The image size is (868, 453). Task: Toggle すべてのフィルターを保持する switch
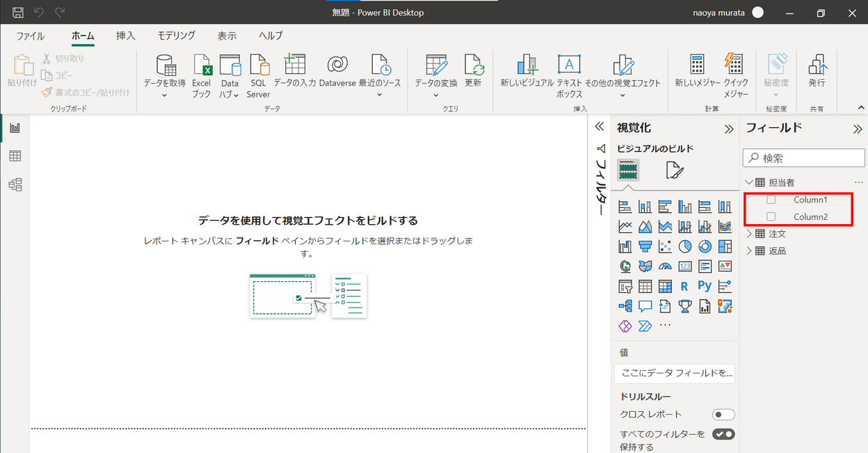coord(723,434)
